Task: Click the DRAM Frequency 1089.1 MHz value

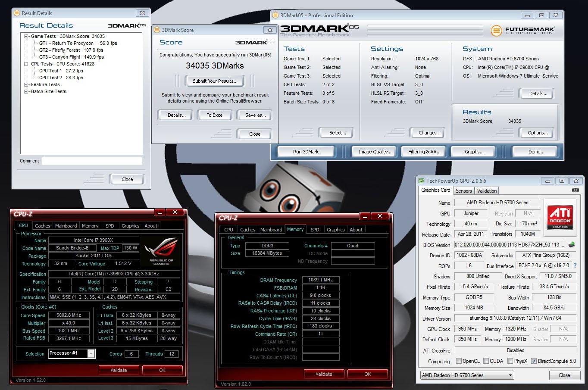Action: pyautogui.click(x=320, y=280)
